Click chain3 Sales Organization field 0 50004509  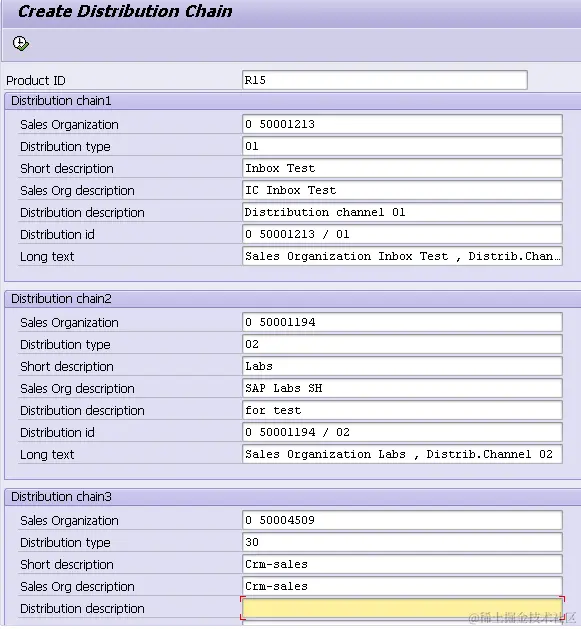(402, 520)
